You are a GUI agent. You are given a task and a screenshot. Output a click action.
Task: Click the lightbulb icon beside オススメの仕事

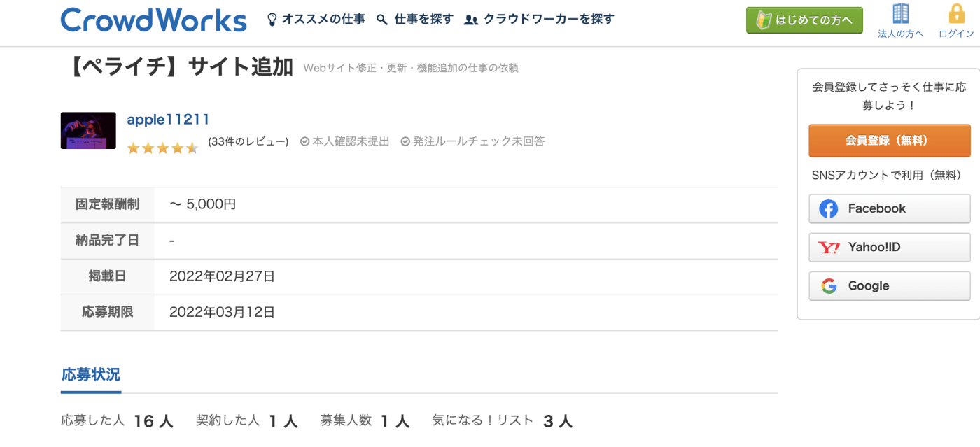coord(273,20)
